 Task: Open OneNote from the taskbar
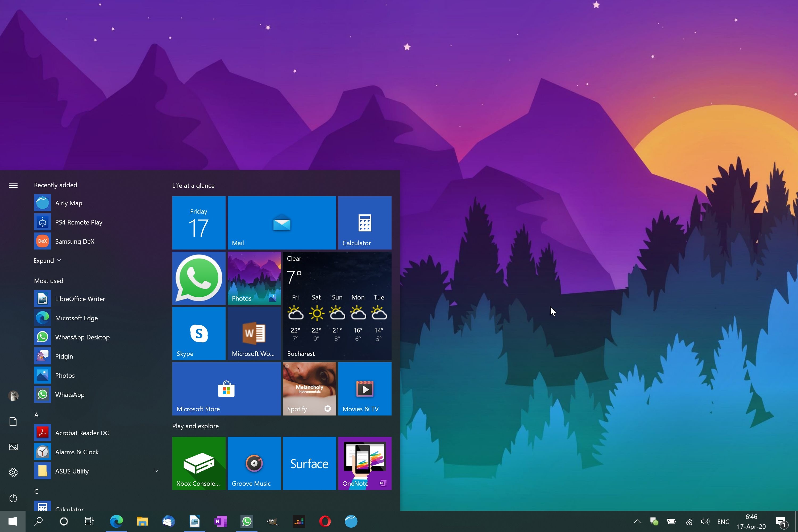click(x=221, y=521)
